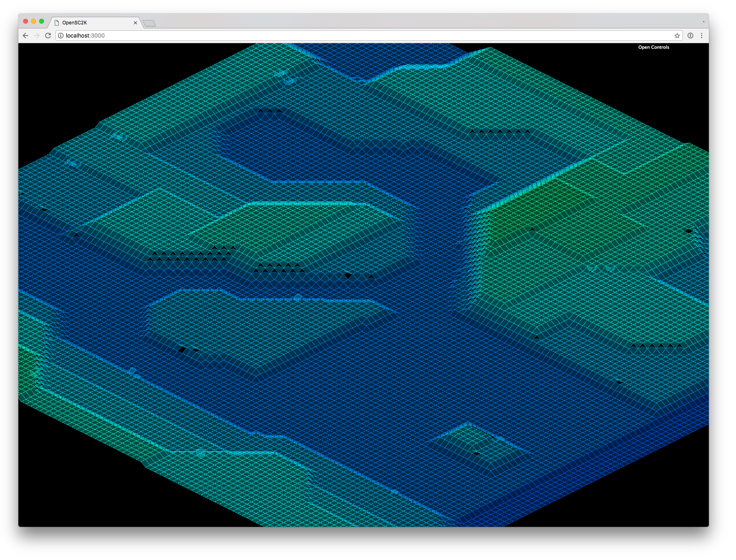Click the browser forward arrow

[37, 36]
